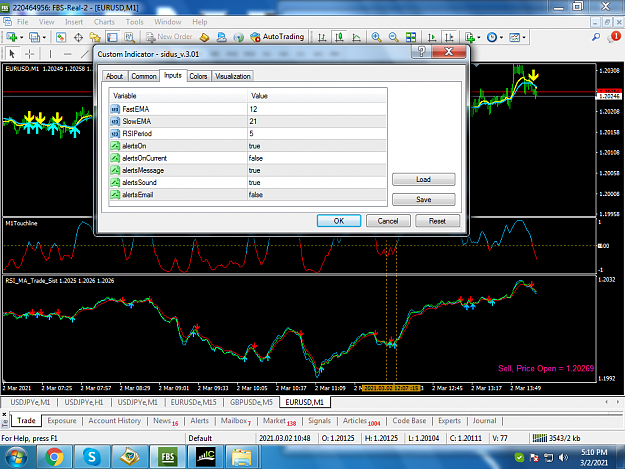Open the Navigator folder-star icon
This screenshot has width=625, height=469.
click(95, 37)
